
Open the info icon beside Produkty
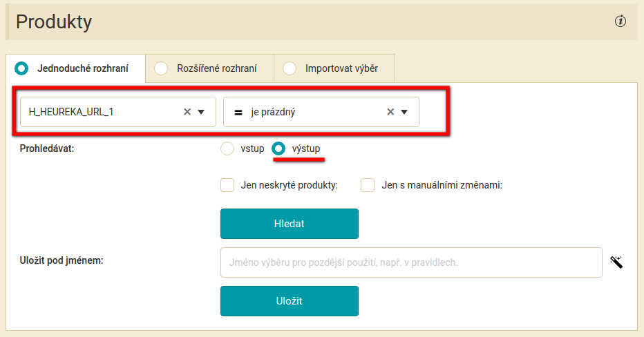[x=621, y=21]
